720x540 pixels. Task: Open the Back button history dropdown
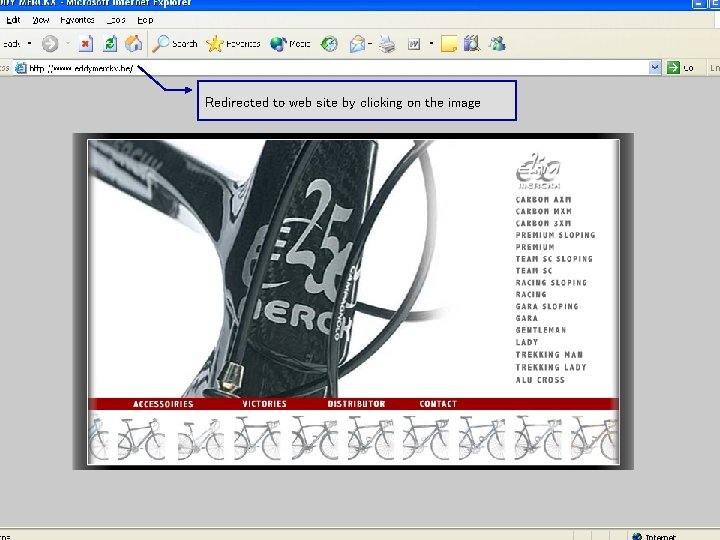(29, 44)
